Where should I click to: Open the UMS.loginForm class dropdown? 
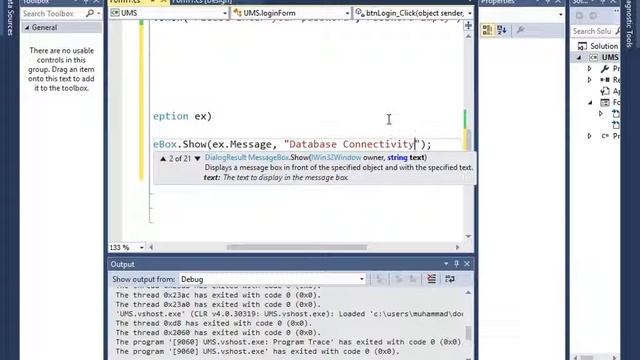[347, 13]
